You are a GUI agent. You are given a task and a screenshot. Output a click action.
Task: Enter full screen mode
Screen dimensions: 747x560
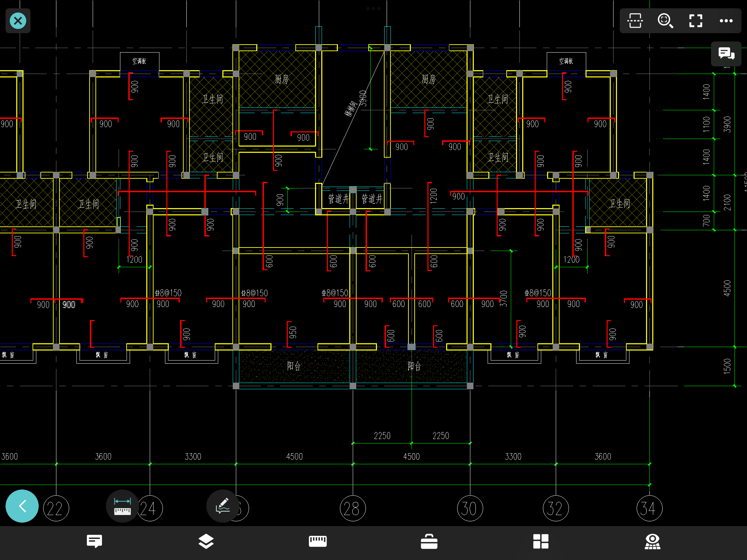696,21
